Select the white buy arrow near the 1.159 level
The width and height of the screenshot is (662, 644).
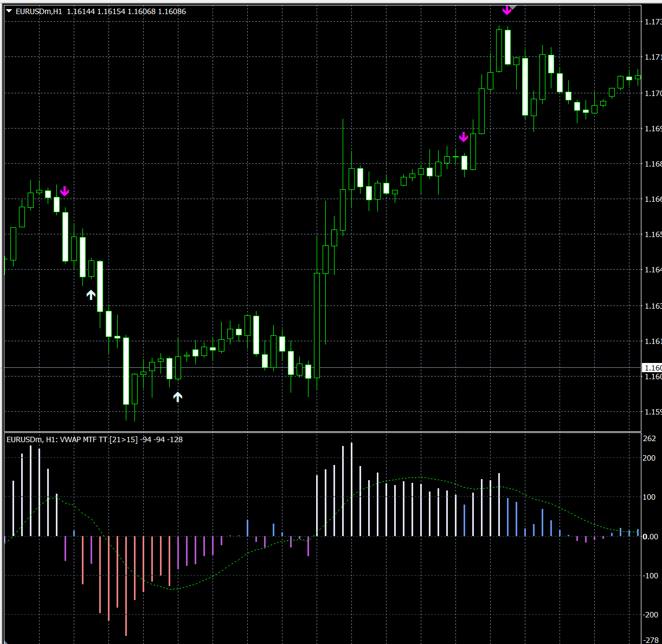click(177, 397)
